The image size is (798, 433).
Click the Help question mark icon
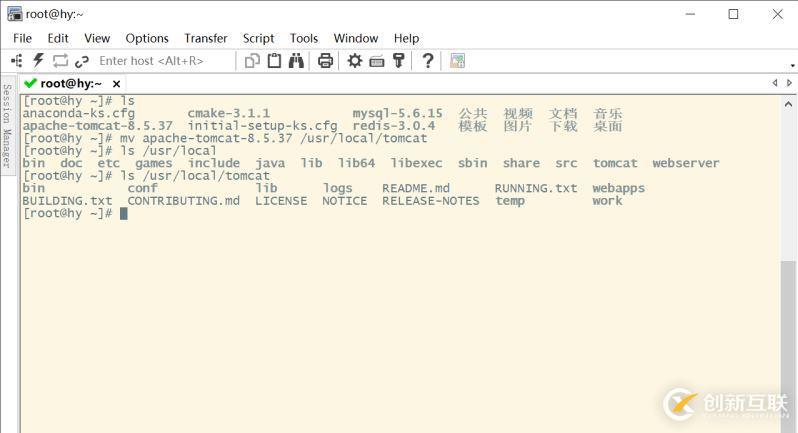pos(428,61)
